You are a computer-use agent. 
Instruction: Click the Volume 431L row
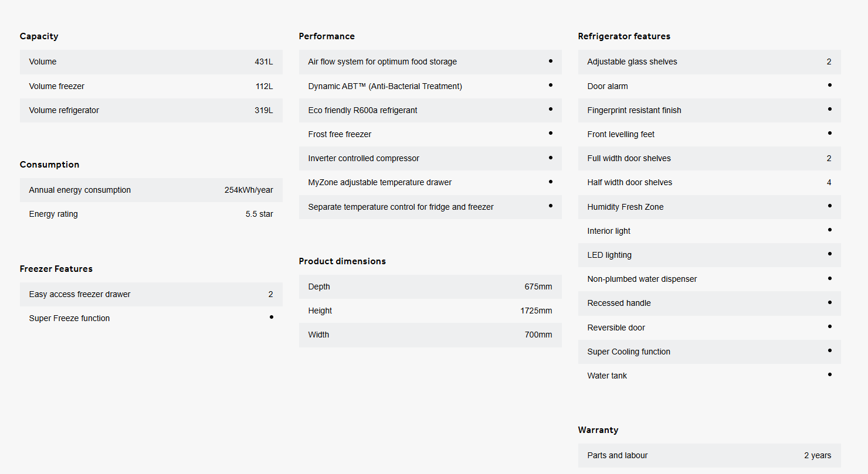pyautogui.click(x=151, y=62)
